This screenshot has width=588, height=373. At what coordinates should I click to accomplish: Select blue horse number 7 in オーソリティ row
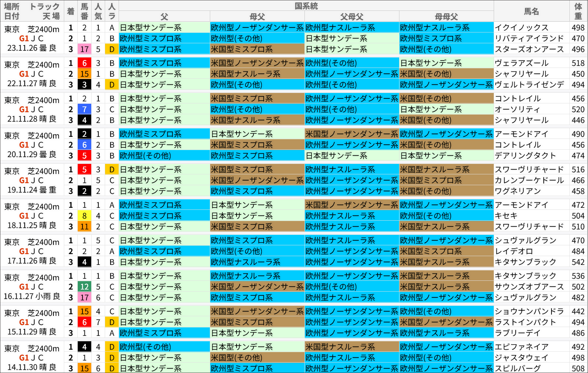pos(84,109)
